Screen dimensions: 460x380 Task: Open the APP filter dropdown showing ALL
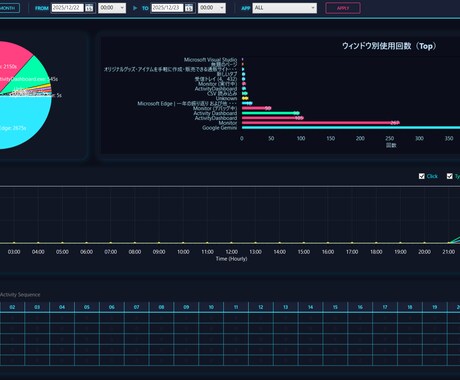pos(284,8)
